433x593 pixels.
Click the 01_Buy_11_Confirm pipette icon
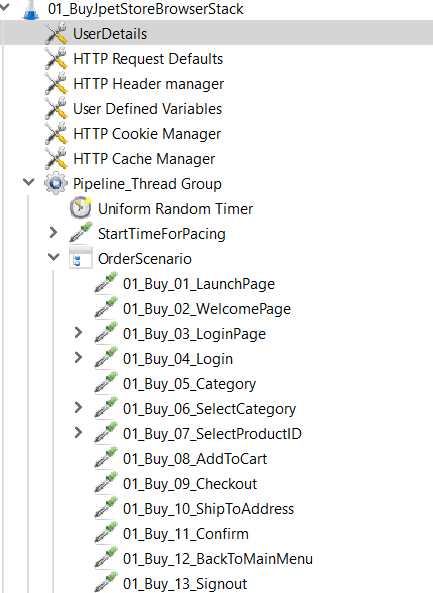pyautogui.click(x=106, y=532)
